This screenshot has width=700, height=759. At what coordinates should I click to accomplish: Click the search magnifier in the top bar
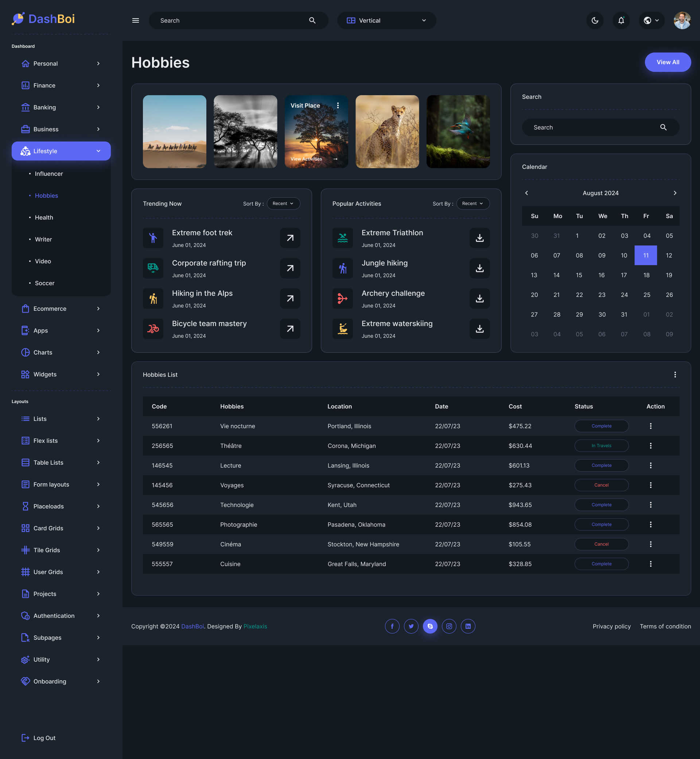coord(312,20)
